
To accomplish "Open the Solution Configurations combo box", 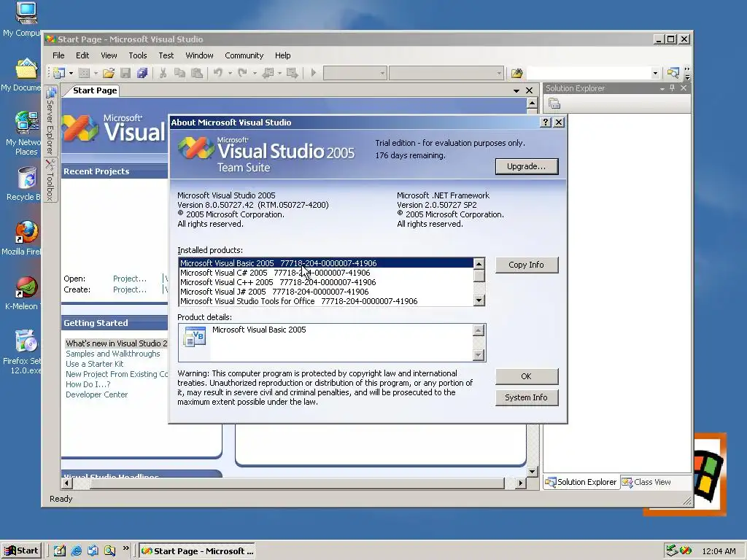I will (x=355, y=74).
